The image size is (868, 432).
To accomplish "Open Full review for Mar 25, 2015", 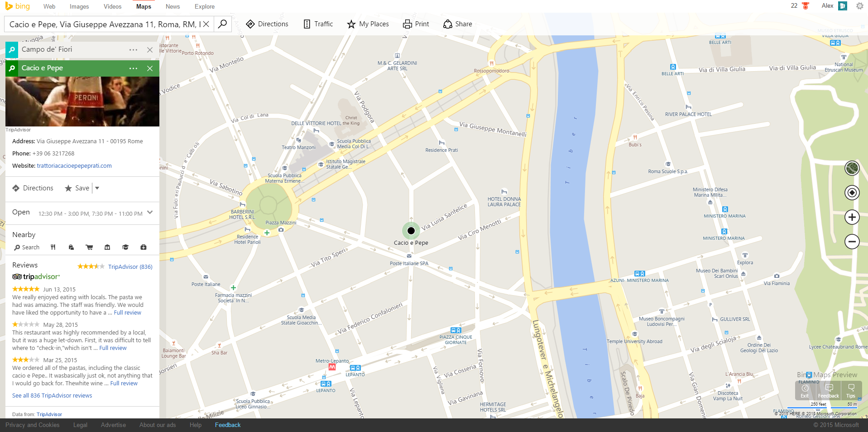I will point(124,383).
